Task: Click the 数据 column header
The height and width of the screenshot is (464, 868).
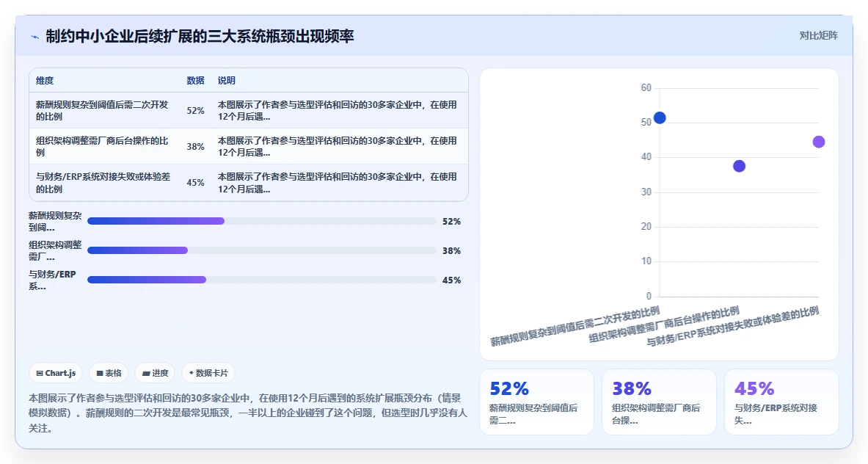Action: pos(195,80)
